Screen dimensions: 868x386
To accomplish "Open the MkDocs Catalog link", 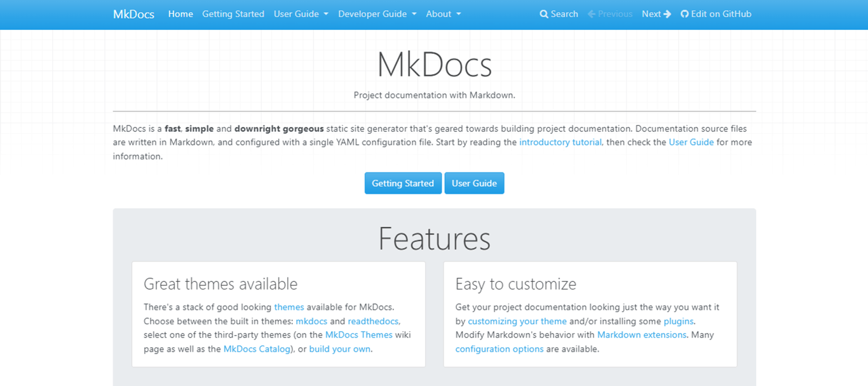I will click(x=257, y=349).
